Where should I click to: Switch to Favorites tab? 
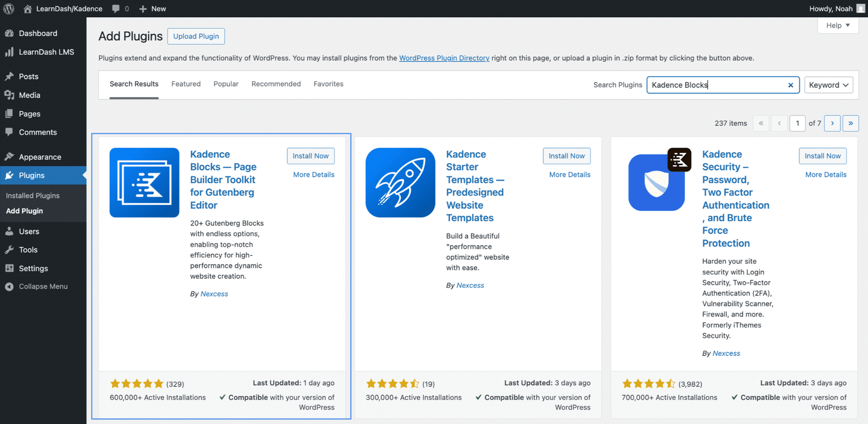coord(328,84)
